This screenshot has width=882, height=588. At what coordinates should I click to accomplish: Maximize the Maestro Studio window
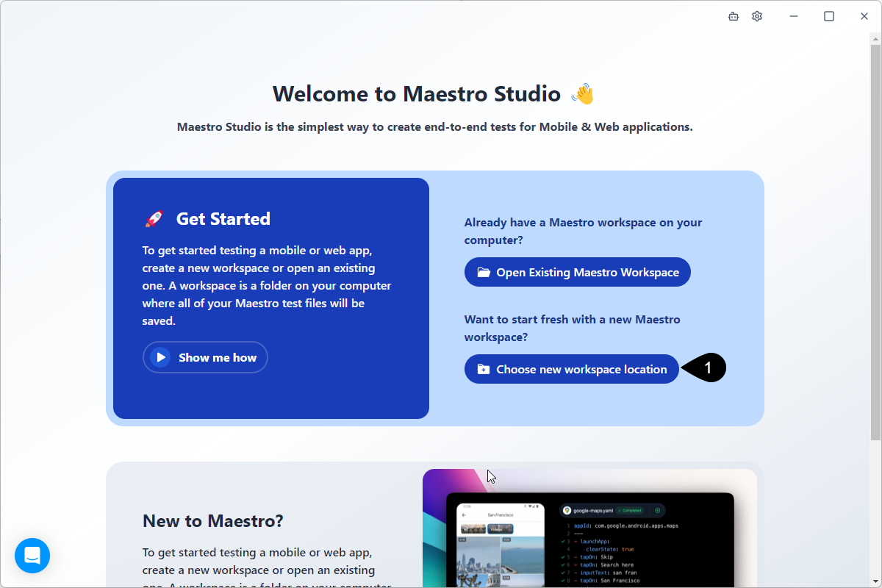pyautogui.click(x=829, y=16)
